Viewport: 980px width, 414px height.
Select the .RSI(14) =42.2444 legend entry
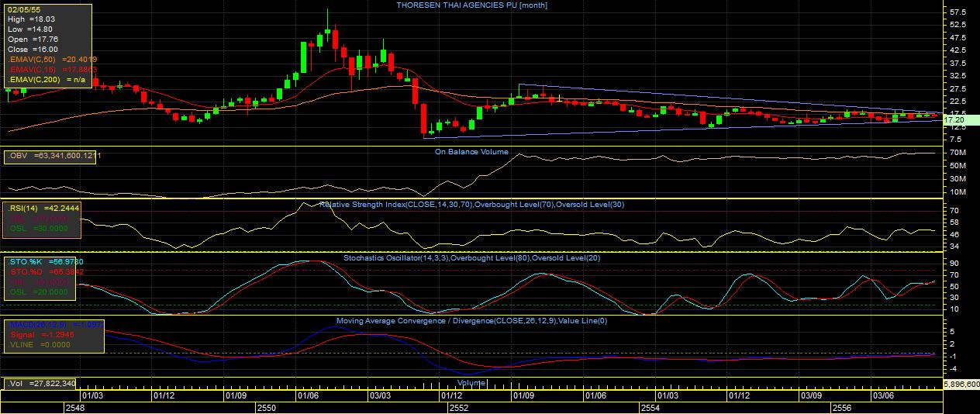[x=43, y=209]
